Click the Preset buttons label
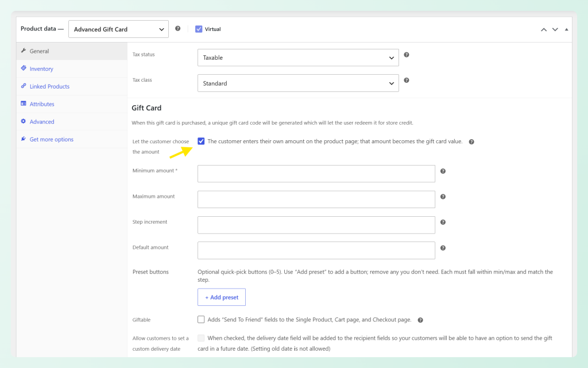 (150, 272)
